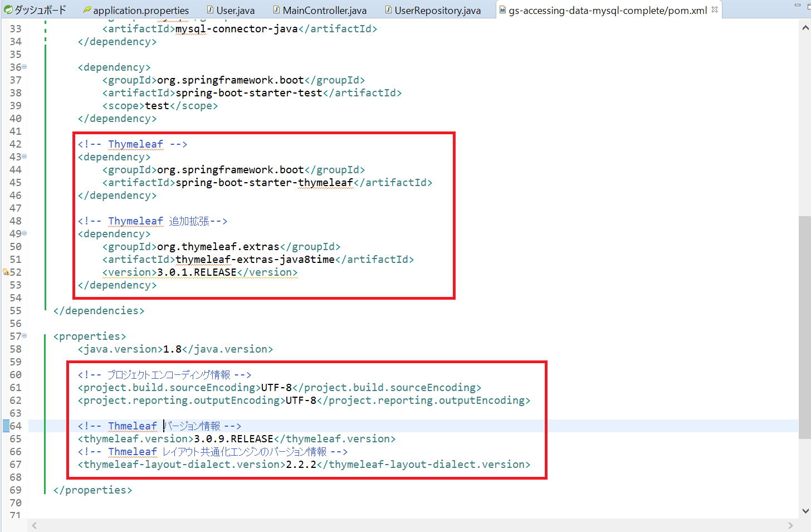Click the warning quick-fix icon on line 52

tap(6, 272)
